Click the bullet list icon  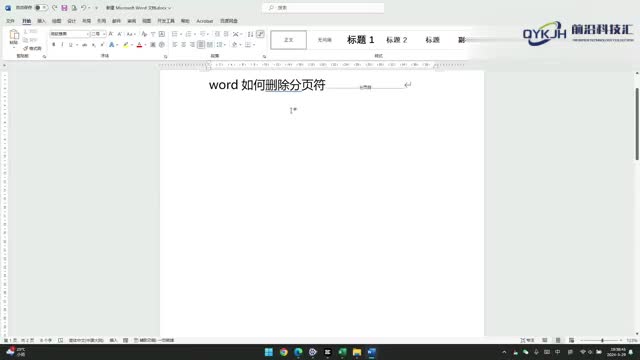(x=175, y=34)
